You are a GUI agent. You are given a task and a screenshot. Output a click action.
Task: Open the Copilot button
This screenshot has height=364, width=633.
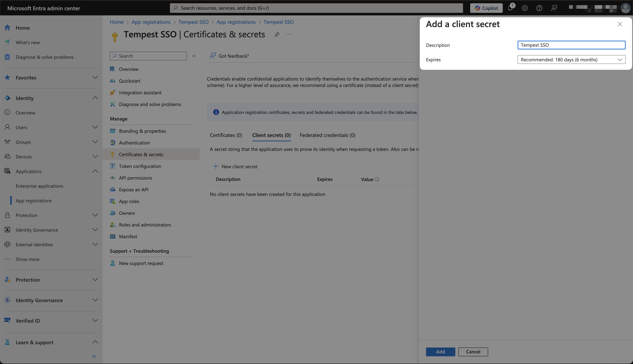click(486, 8)
